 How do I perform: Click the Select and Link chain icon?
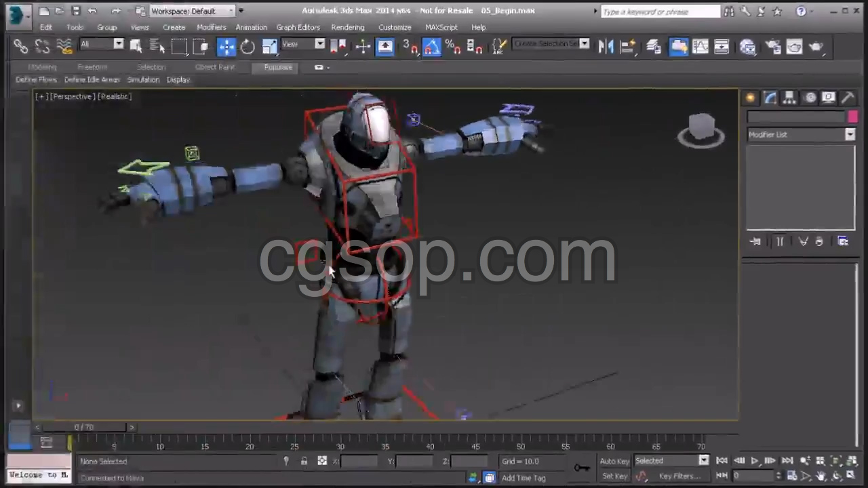(21, 46)
